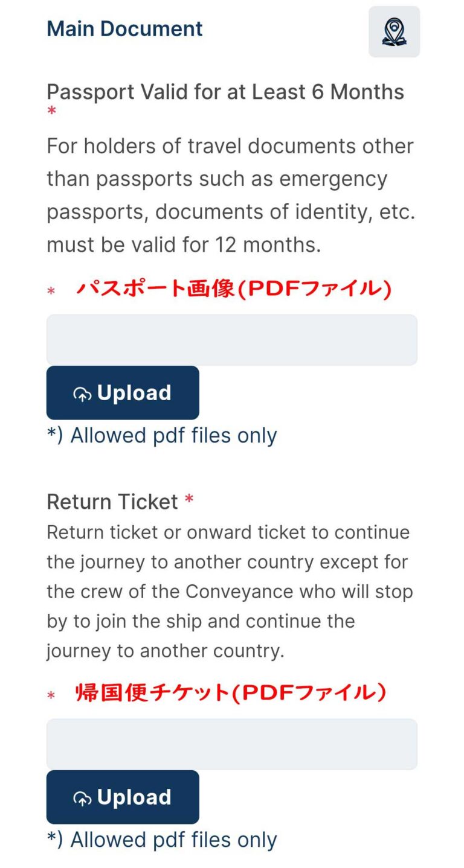The height and width of the screenshot is (868, 464).
Task: Click the onward ticket description paragraph
Action: tap(230, 592)
